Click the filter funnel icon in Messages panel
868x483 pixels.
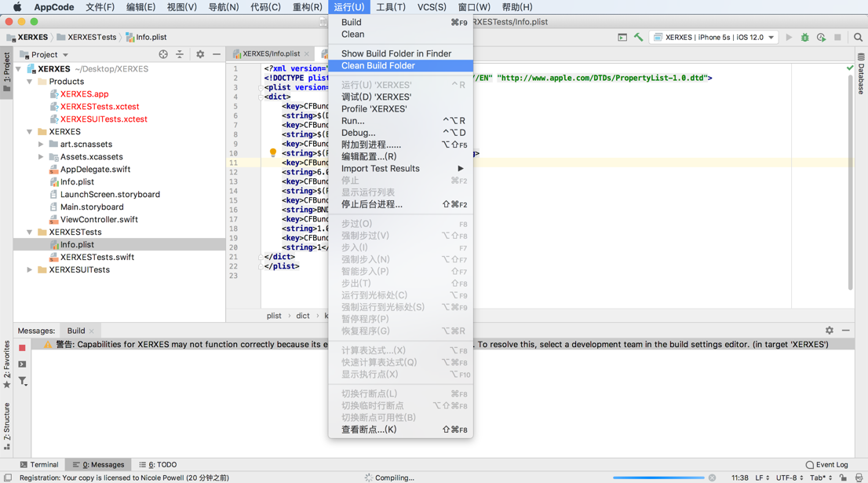pyautogui.click(x=22, y=381)
